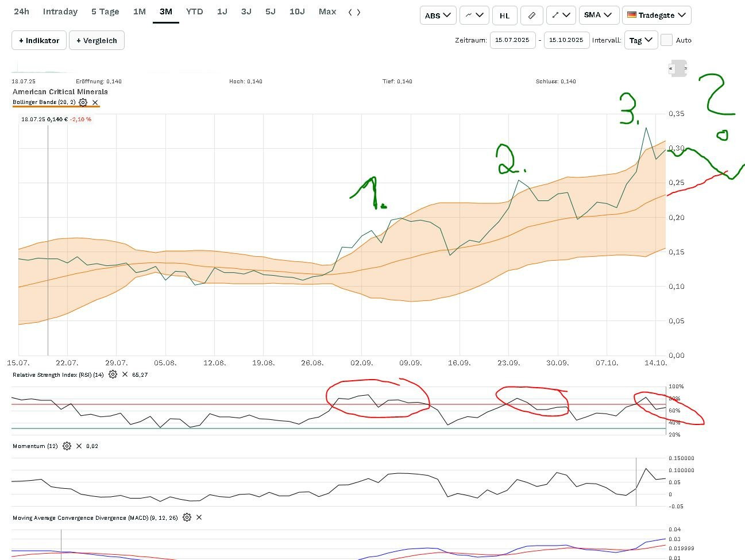Open the ABS scale dropdown

tap(438, 16)
